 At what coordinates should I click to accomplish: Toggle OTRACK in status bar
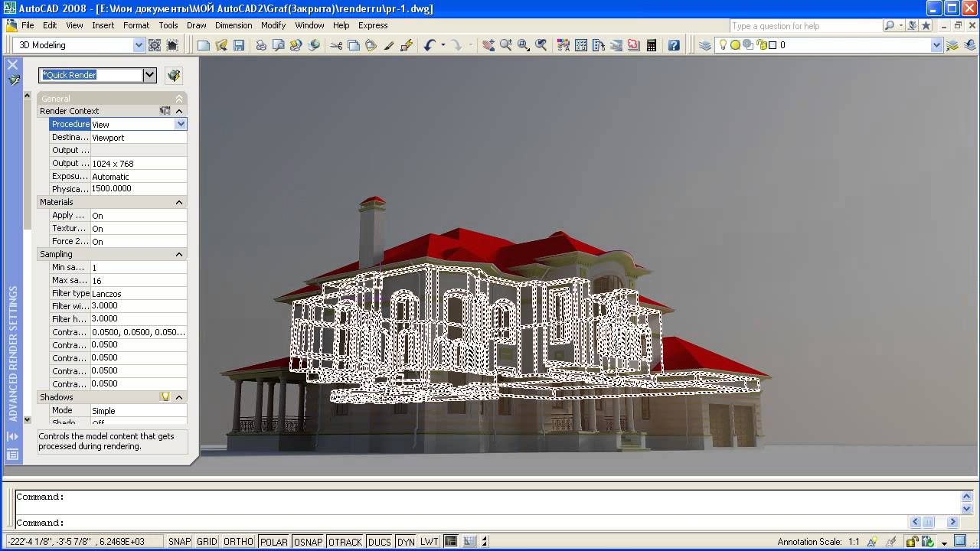point(345,542)
